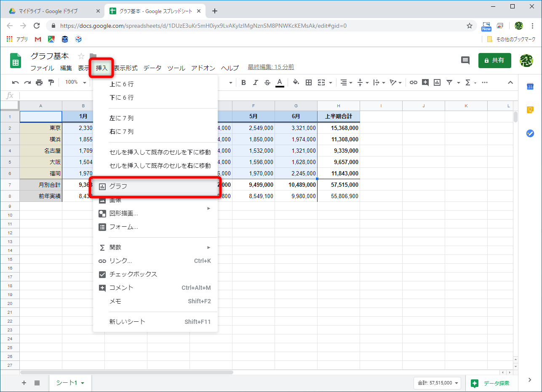The height and width of the screenshot is (392, 542).
Task: Toggle the bookmark star in the address bar
Action: (x=469, y=26)
